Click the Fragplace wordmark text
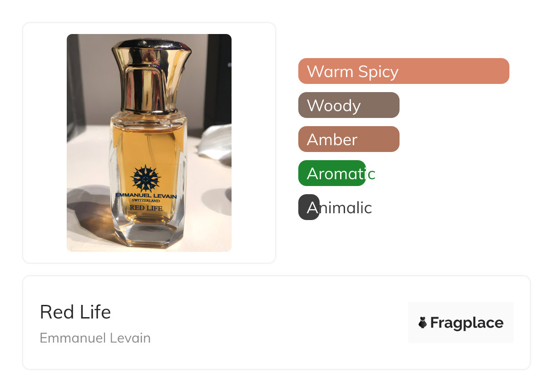Image resolution: width=553 pixels, height=392 pixels. click(x=467, y=323)
